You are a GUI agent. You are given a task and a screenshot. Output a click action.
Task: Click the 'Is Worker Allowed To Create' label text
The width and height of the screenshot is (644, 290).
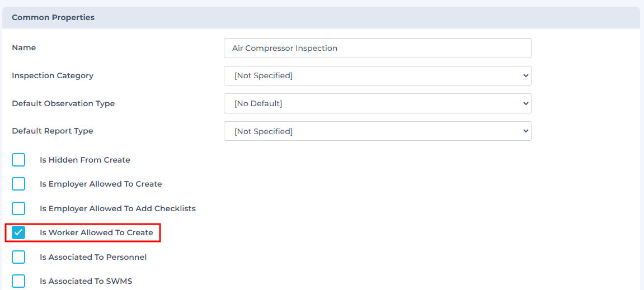96,232
